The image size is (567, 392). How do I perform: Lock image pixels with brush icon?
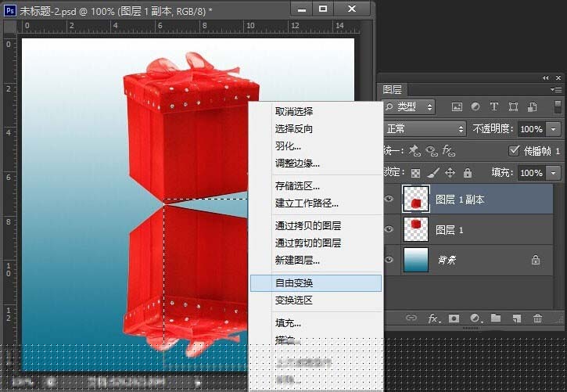click(432, 173)
